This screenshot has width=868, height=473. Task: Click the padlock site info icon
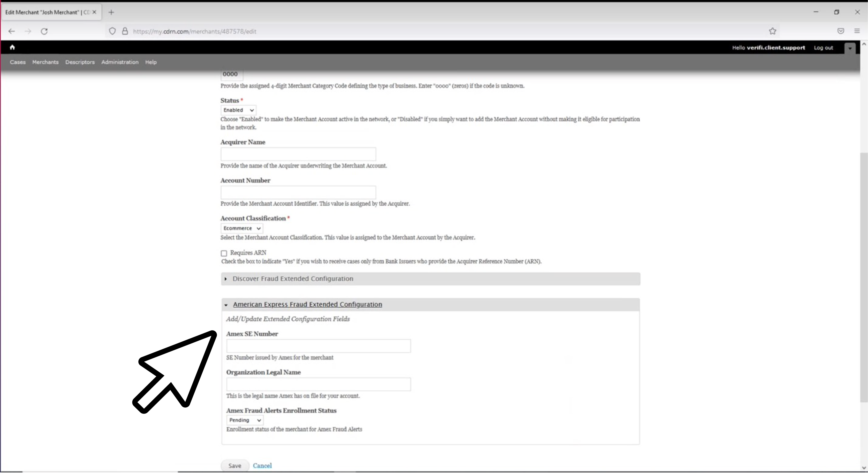[x=125, y=31]
